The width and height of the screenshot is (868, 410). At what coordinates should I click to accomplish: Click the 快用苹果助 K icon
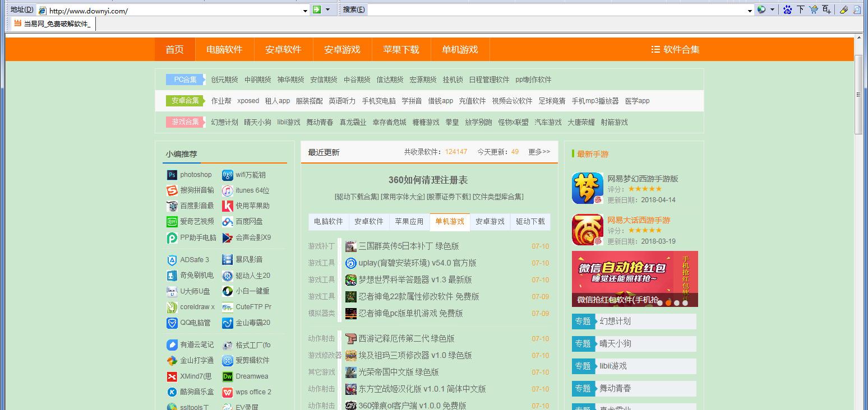coord(227,207)
